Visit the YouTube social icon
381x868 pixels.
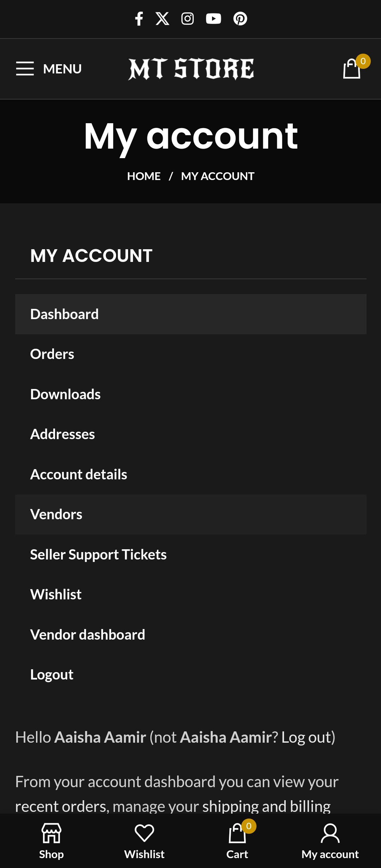[x=213, y=19]
